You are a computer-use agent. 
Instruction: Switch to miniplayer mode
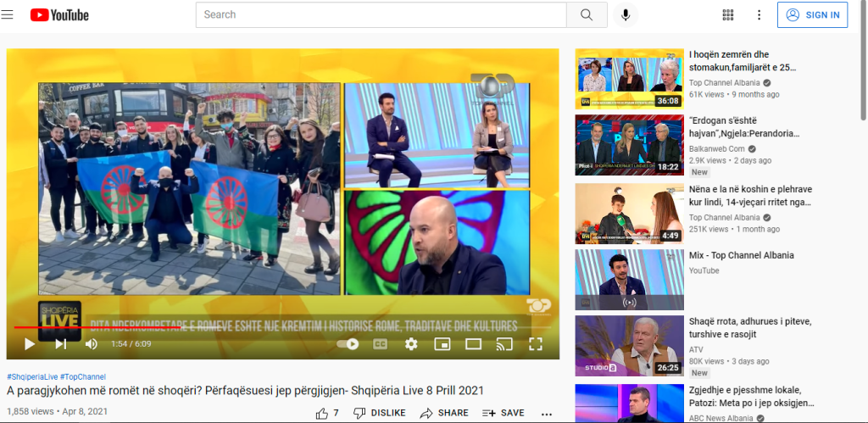coord(442,343)
